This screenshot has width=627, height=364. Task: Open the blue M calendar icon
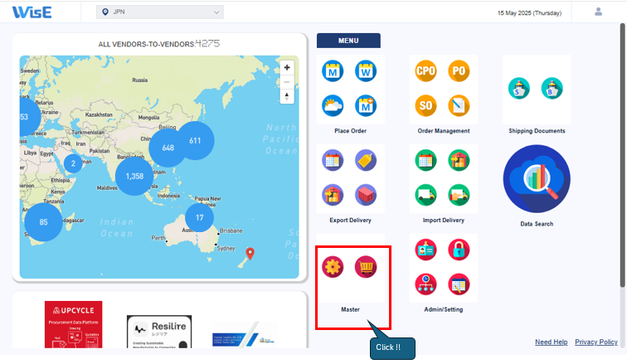(x=333, y=71)
